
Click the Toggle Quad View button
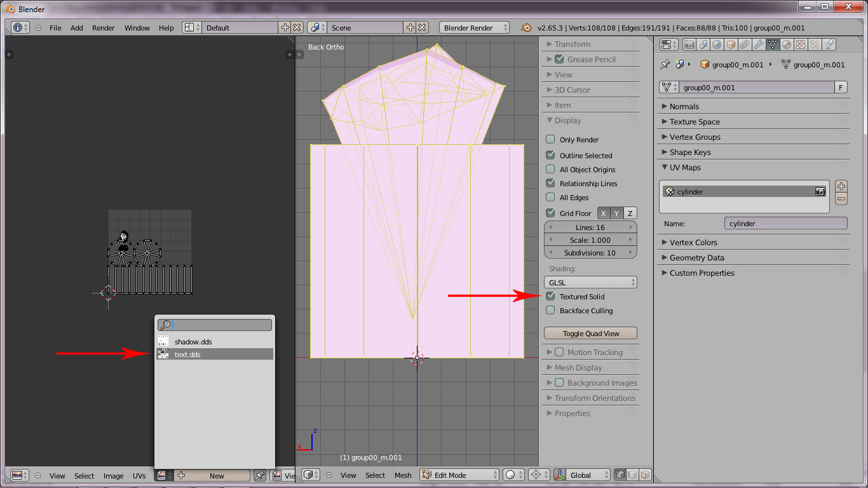pos(590,334)
